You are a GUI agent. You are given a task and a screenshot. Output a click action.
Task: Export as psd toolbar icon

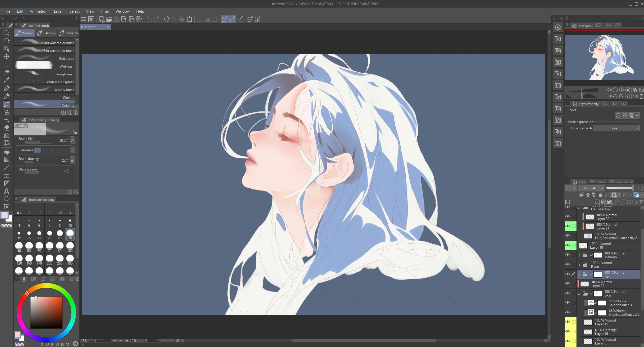(x=139, y=19)
